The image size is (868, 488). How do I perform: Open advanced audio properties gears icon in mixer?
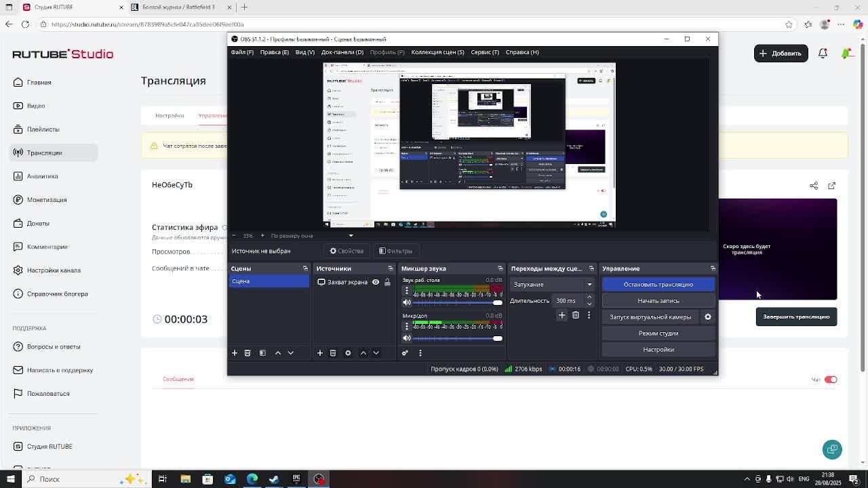(405, 353)
